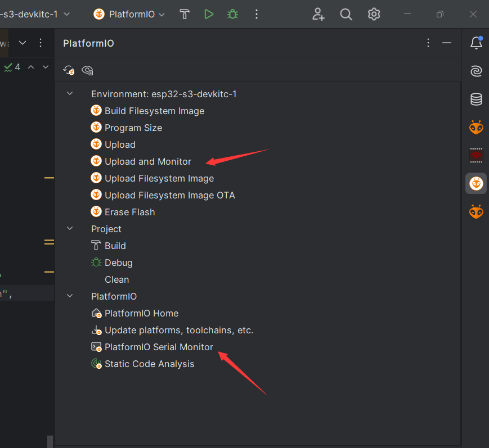Image resolution: width=489 pixels, height=448 pixels.
Task: Open the editor tab list dropdown chevron
Action: click(23, 43)
